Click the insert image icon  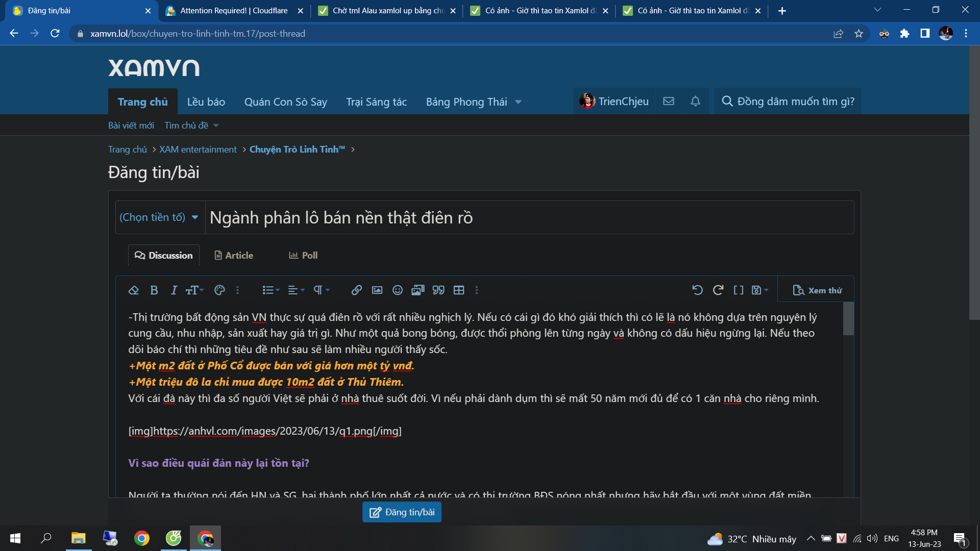[377, 290]
